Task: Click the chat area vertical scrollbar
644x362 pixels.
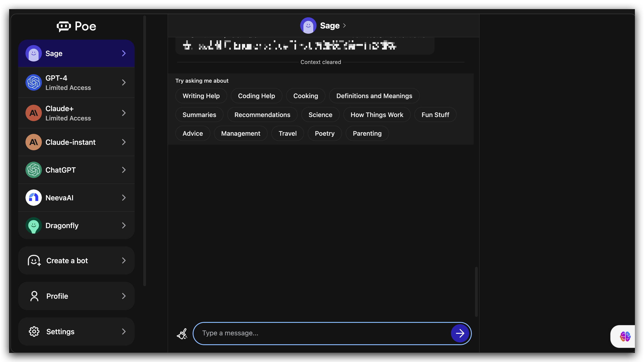Action: click(476, 292)
